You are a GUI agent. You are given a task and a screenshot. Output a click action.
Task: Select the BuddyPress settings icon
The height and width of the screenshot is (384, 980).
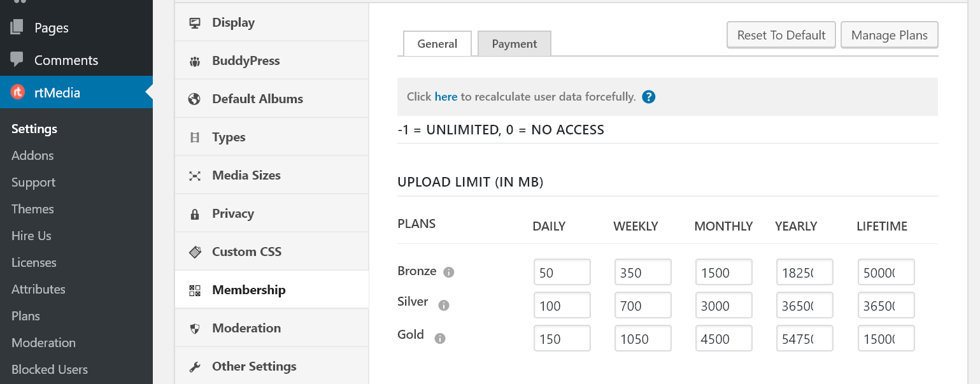[x=194, y=60]
